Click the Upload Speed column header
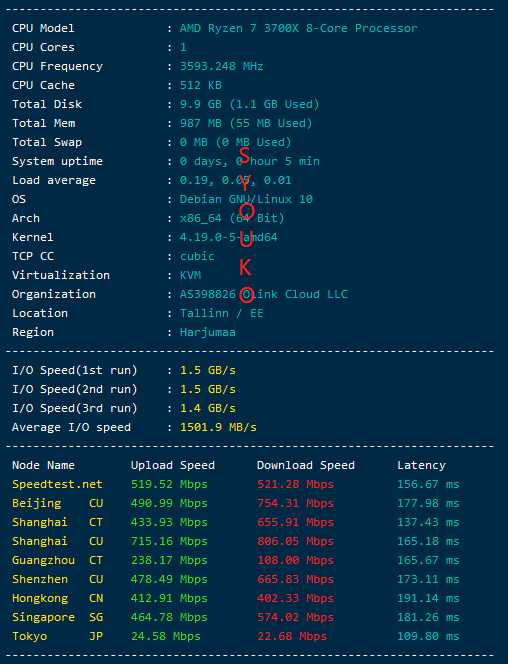 coord(173,465)
